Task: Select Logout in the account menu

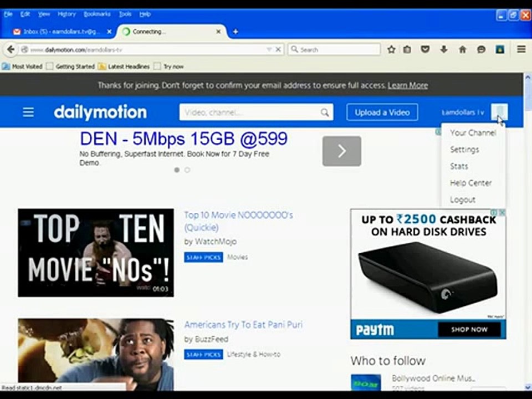Action: tap(462, 200)
